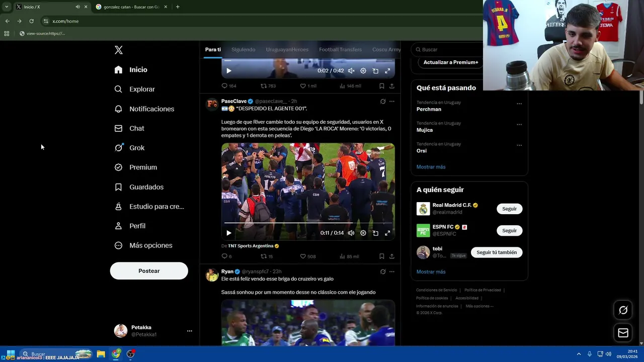Open Petakka account menu dots
This screenshot has height=362, width=644.
pyautogui.click(x=190, y=331)
